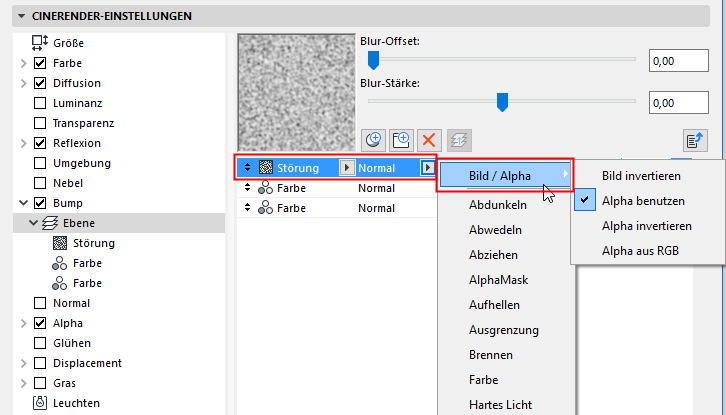Viewport: 726px width, 415px height.
Task: Select Farbe blend mode in menu
Action: [483, 380]
